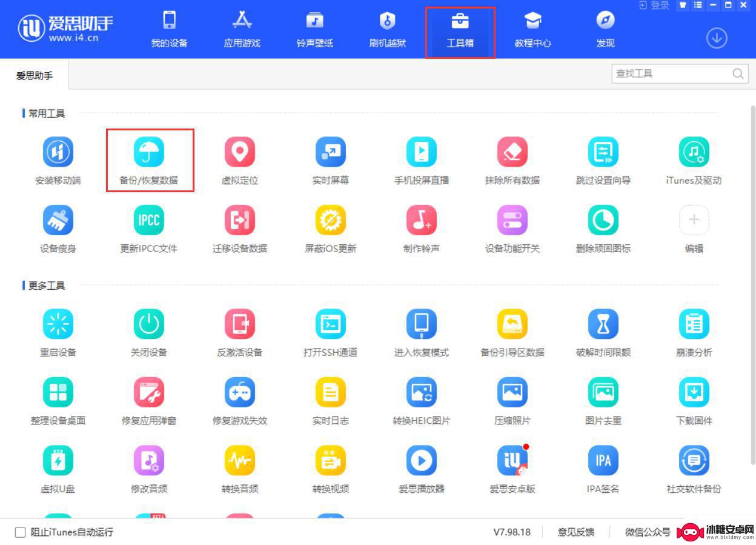Select 屏蔽iOS更新 tool
The height and width of the screenshot is (545, 756).
(x=331, y=220)
